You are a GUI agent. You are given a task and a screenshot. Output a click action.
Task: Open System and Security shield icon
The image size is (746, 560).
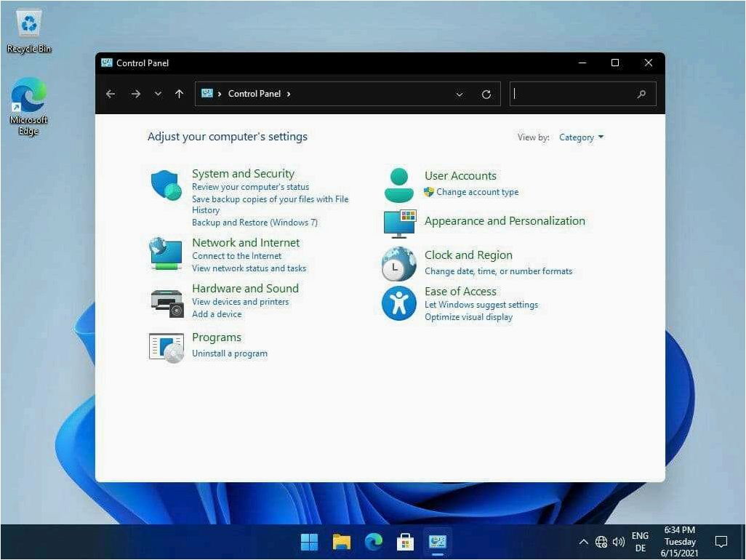click(166, 185)
